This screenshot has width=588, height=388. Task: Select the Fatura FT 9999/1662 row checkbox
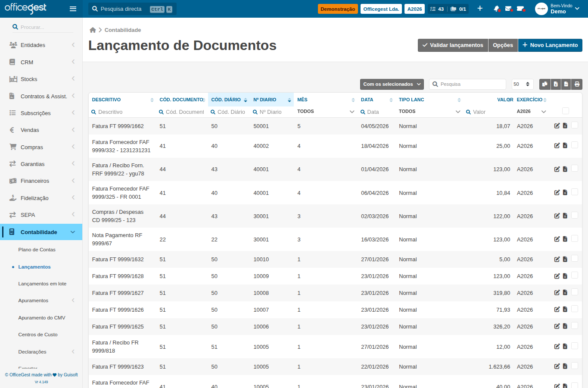click(575, 125)
